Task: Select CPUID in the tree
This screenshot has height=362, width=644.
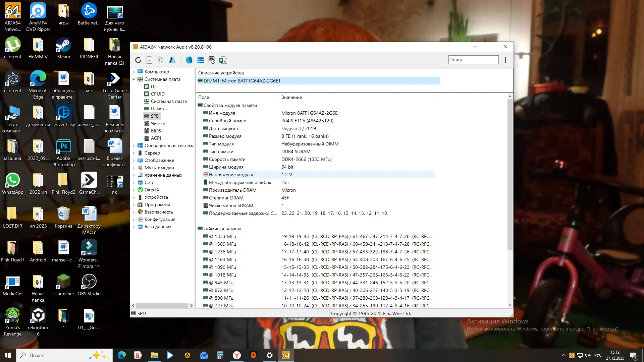Action: (157, 94)
